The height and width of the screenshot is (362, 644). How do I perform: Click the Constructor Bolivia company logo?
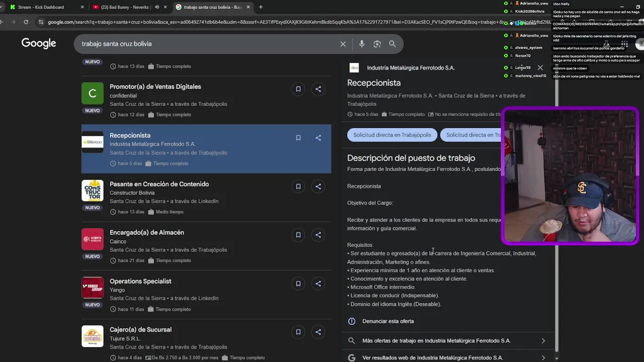(93, 191)
